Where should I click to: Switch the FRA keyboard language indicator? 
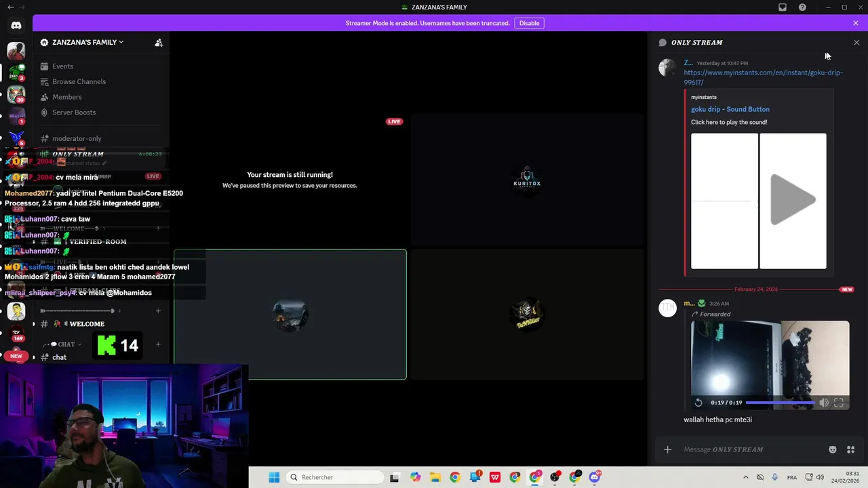point(792,477)
